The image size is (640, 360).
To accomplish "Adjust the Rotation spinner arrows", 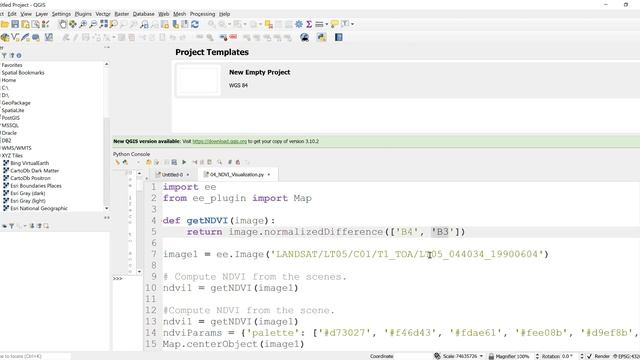I will (582, 356).
